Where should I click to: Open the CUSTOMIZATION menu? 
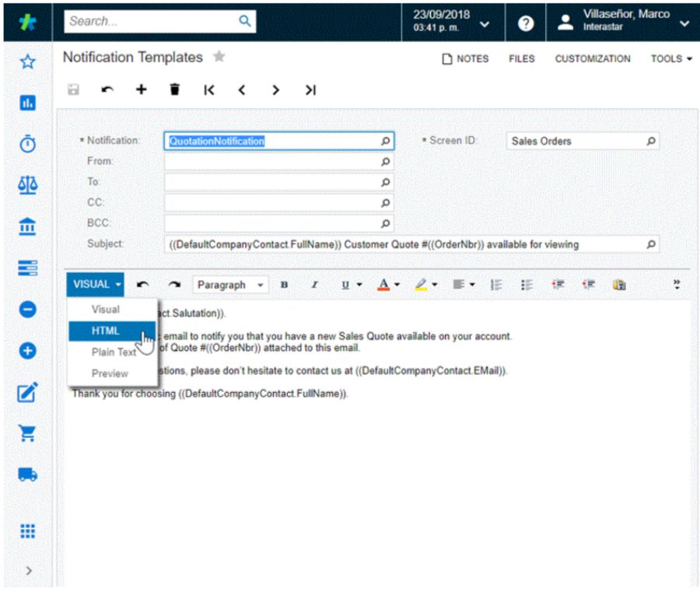coord(593,58)
